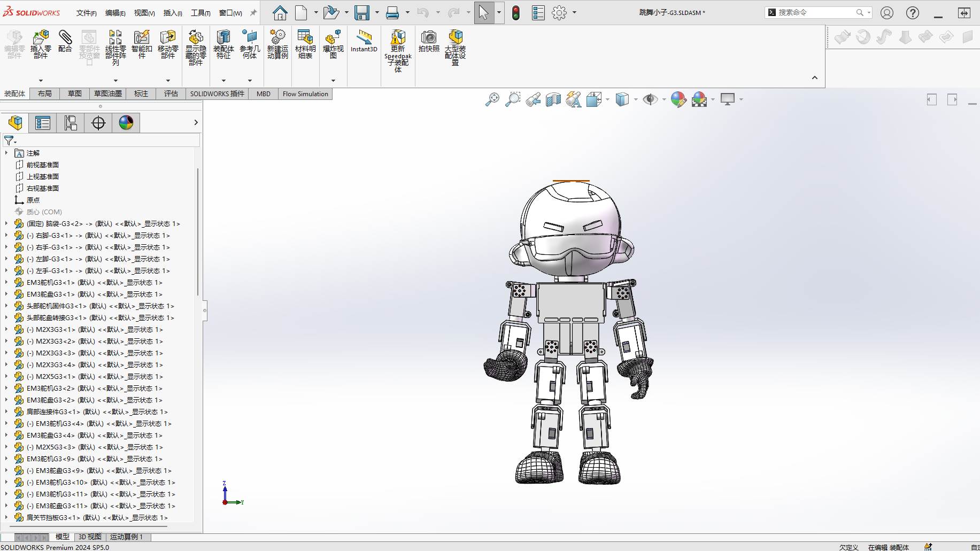Collapse the ribbon with the up chevron

click(x=815, y=78)
